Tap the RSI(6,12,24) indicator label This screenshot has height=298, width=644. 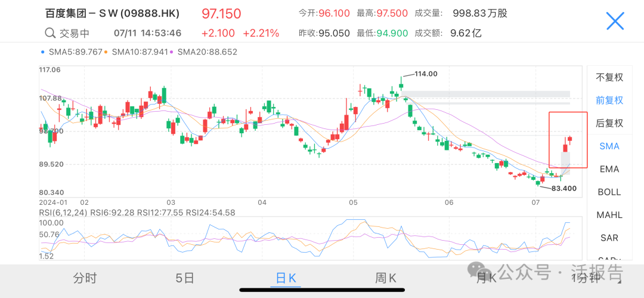(x=63, y=212)
